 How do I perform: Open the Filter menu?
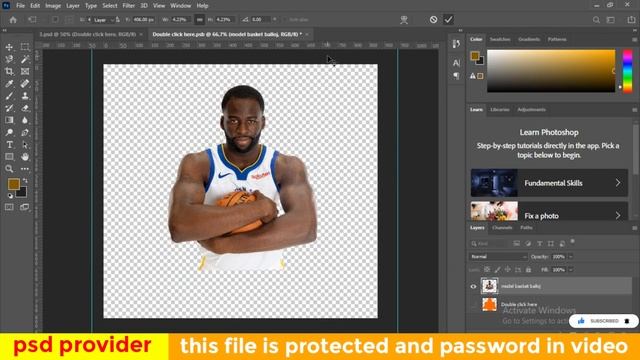tap(128, 6)
